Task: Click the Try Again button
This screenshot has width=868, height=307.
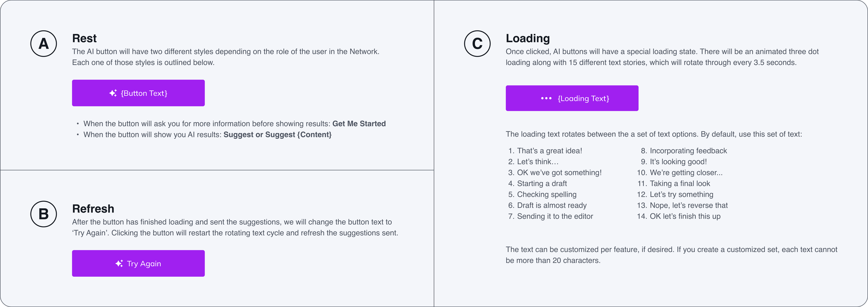Action: coord(138,263)
